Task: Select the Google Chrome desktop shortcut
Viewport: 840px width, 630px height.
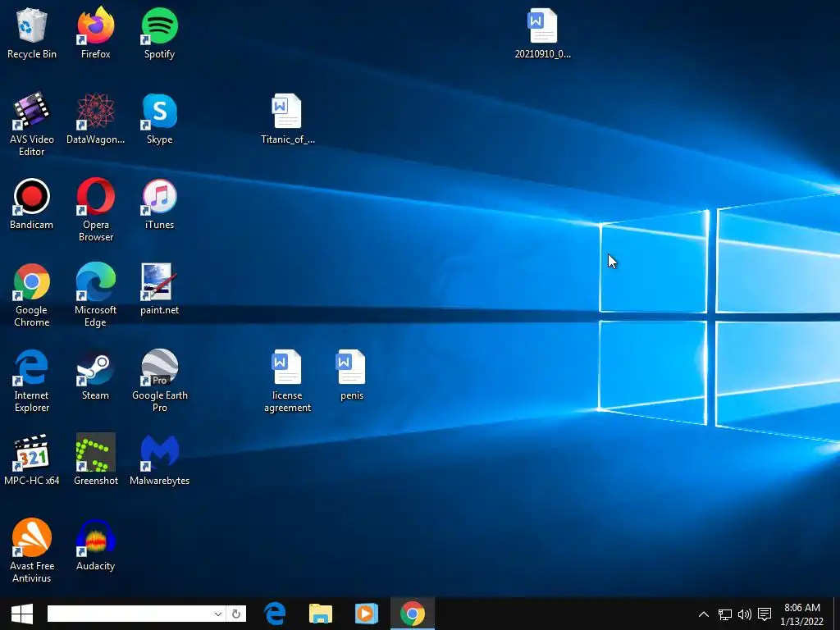Action: 32,295
